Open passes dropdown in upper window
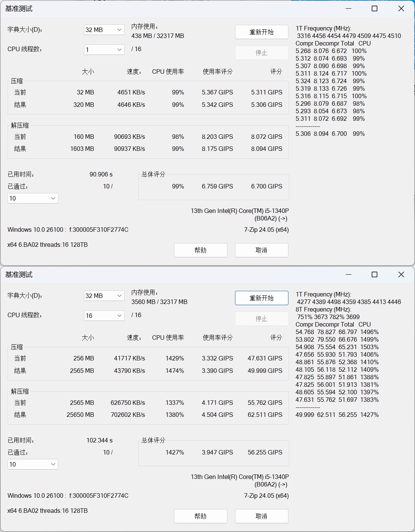This screenshot has height=532, width=415. 33,198
